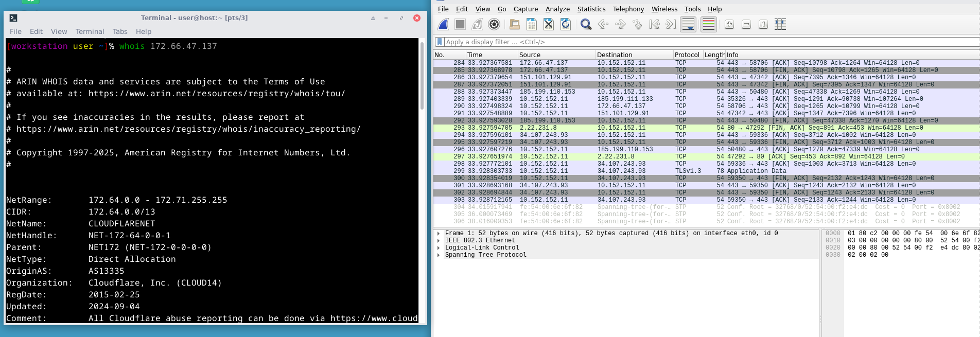Open a capture file with folder icon
The width and height of the screenshot is (980, 337).
tap(515, 24)
